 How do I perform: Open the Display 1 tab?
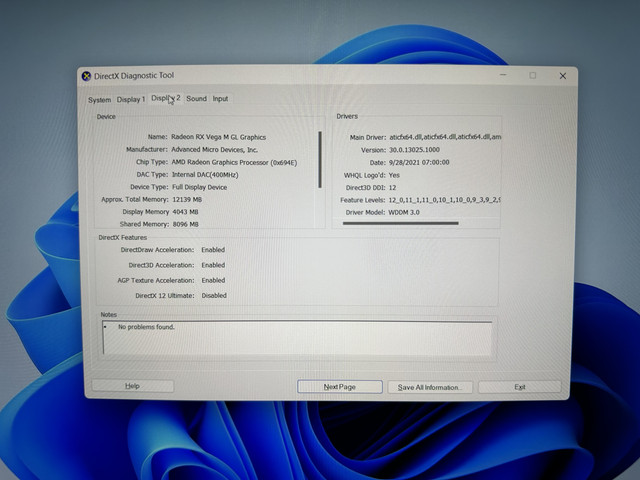[x=131, y=99]
